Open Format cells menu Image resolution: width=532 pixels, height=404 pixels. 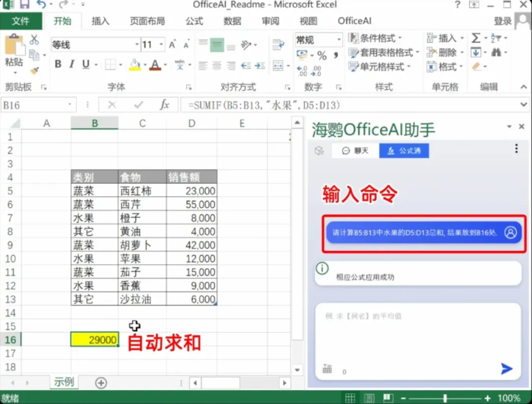point(445,67)
